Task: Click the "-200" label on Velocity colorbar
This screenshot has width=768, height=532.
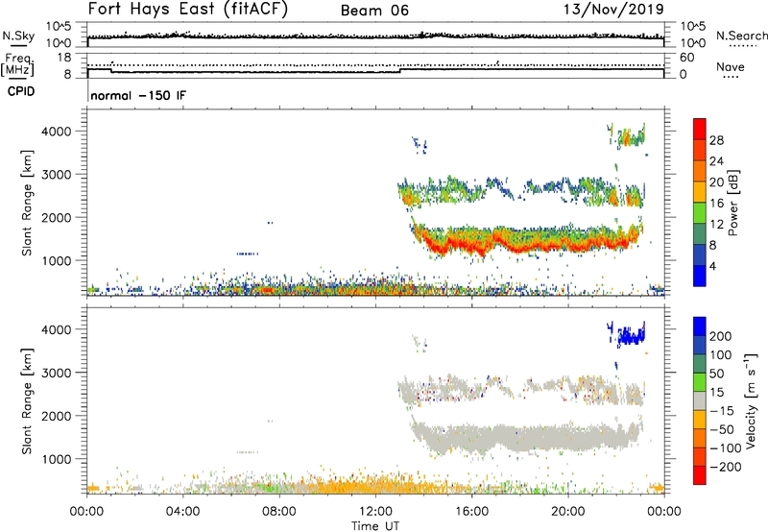Action: point(726,467)
